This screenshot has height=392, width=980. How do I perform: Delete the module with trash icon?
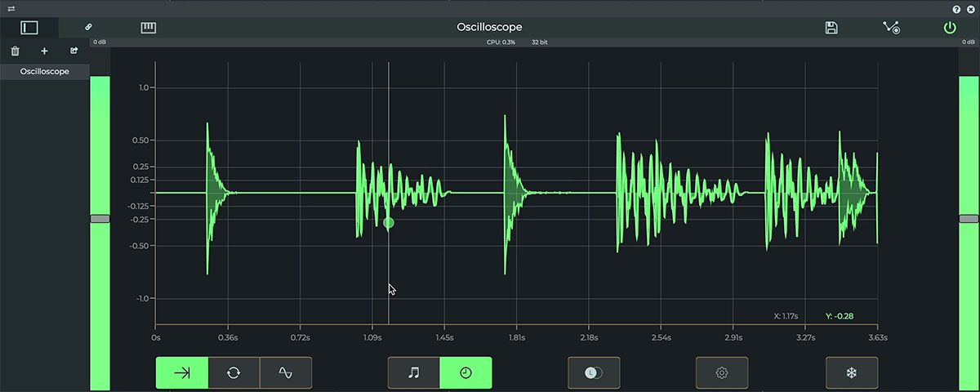(x=15, y=51)
